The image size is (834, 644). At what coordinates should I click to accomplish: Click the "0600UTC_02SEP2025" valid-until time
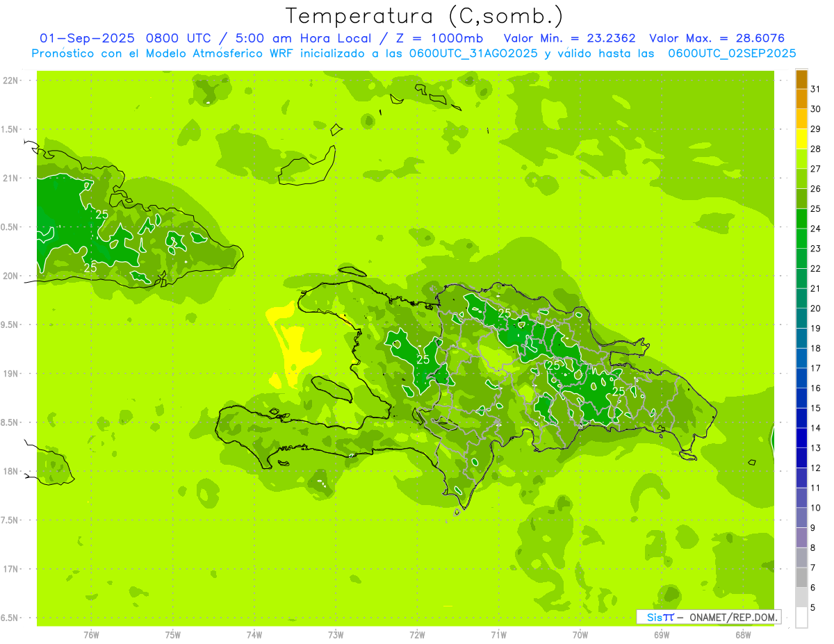coord(732,53)
